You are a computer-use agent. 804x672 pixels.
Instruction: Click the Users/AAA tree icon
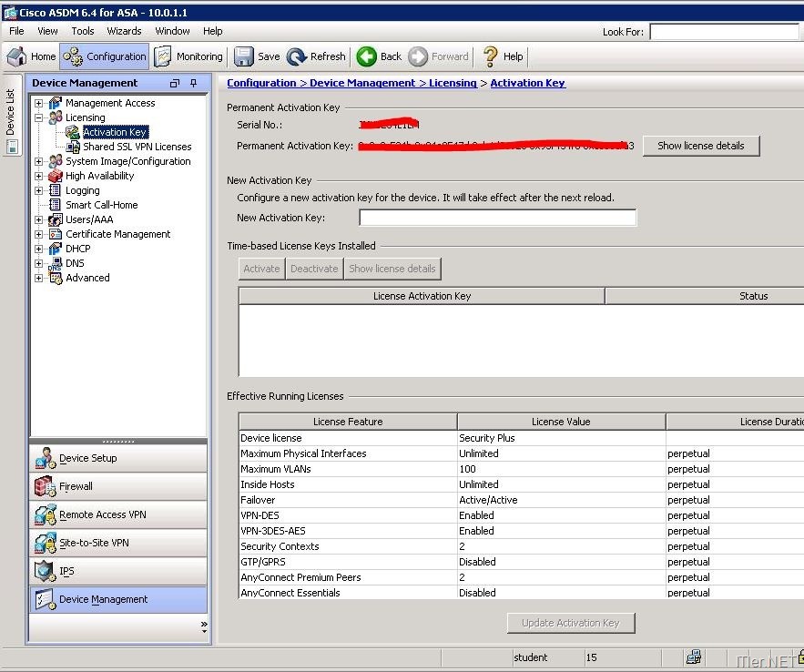55,219
